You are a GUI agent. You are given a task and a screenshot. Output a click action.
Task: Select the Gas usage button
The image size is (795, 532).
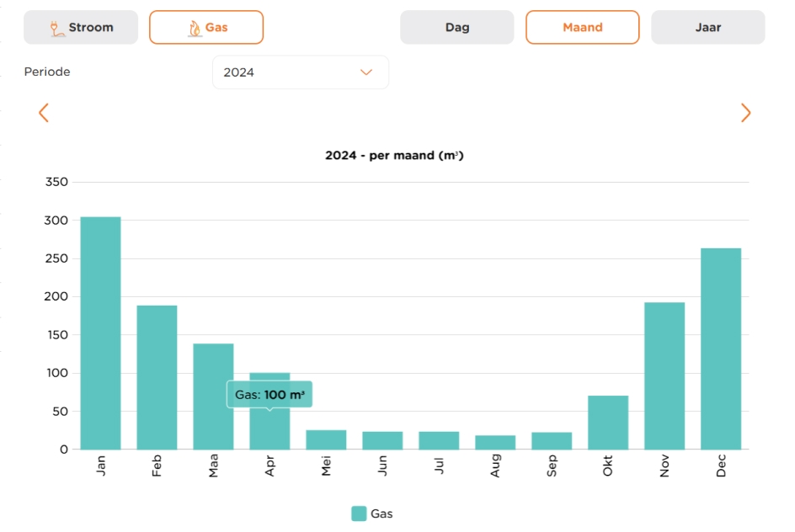pos(206,27)
